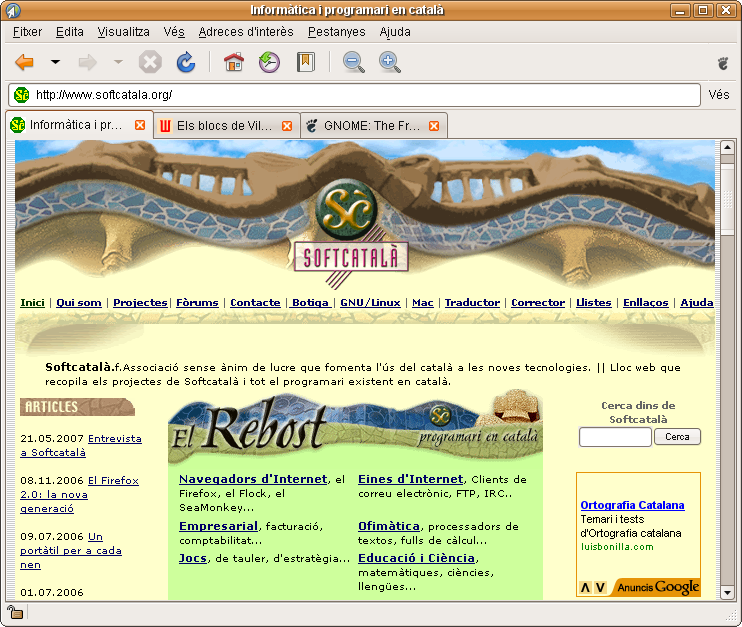The height and width of the screenshot is (627, 742).
Task: Go to the home page
Action: 234,62
